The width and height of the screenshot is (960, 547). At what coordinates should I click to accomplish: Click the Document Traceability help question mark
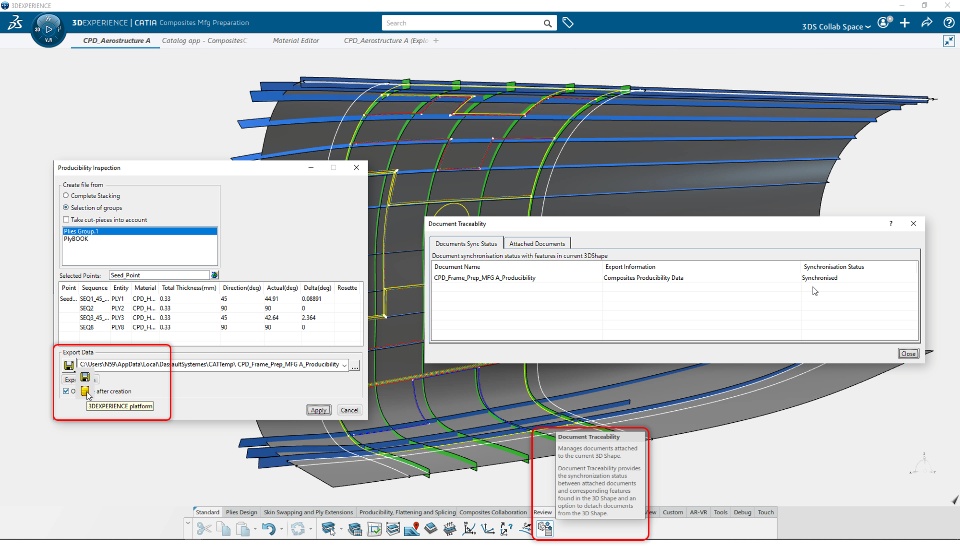tap(891, 224)
